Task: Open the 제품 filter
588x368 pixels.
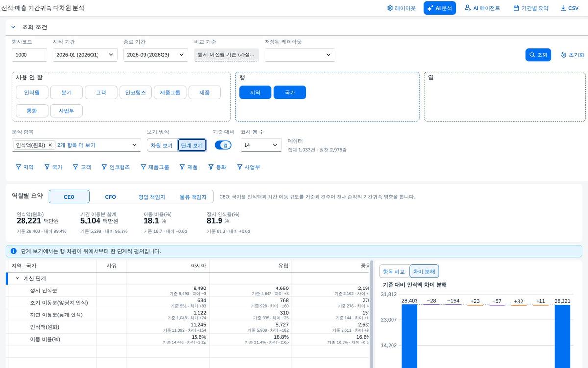Action: click(189, 167)
